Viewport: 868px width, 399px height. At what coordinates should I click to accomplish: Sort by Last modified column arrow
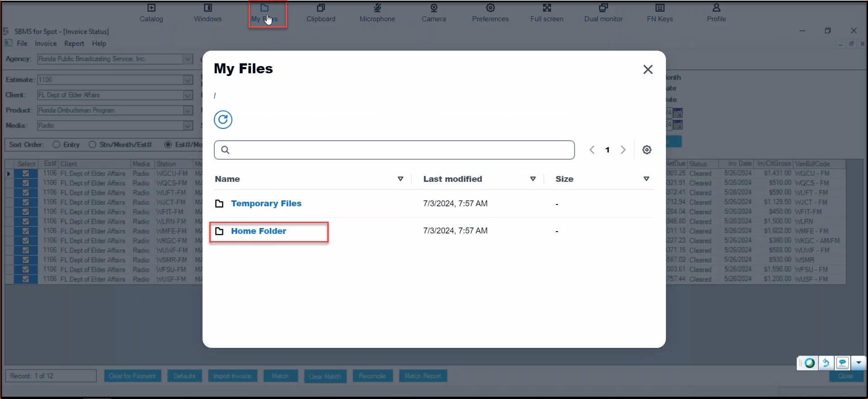(533, 179)
